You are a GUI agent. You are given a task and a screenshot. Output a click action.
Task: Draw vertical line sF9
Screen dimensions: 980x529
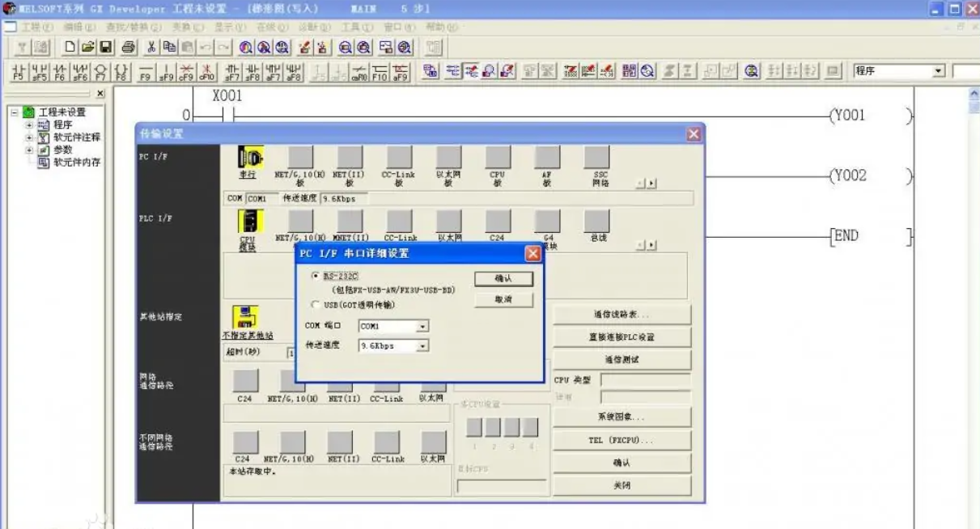pos(166,72)
